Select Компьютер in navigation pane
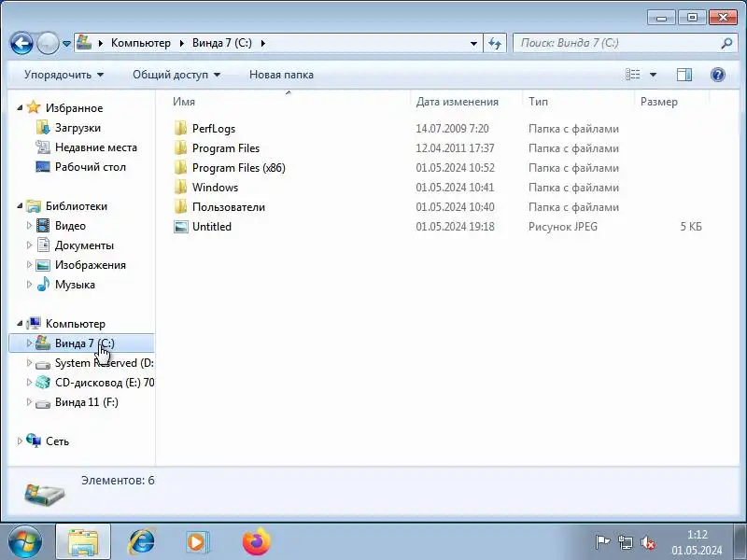The width and height of the screenshot is (747, 560). [76, 324]
